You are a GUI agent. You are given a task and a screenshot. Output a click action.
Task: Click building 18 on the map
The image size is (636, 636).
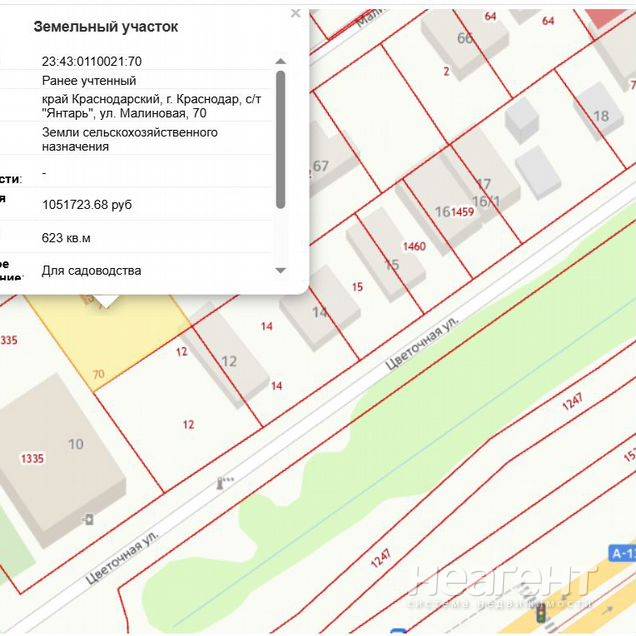[x=600, y=116]
